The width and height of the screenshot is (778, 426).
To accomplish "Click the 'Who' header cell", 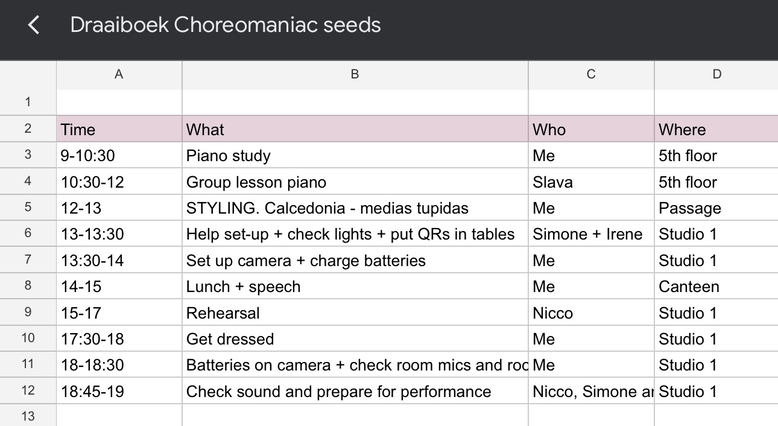I will (x=591, y=129).
